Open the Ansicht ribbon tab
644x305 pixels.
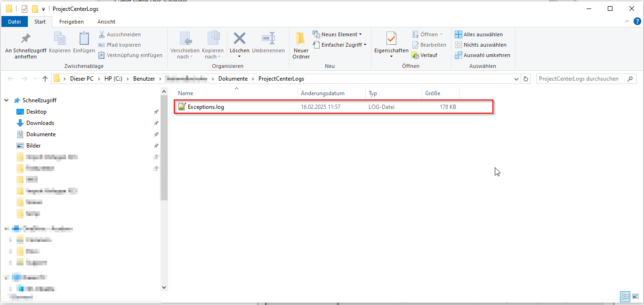[106, 22]
